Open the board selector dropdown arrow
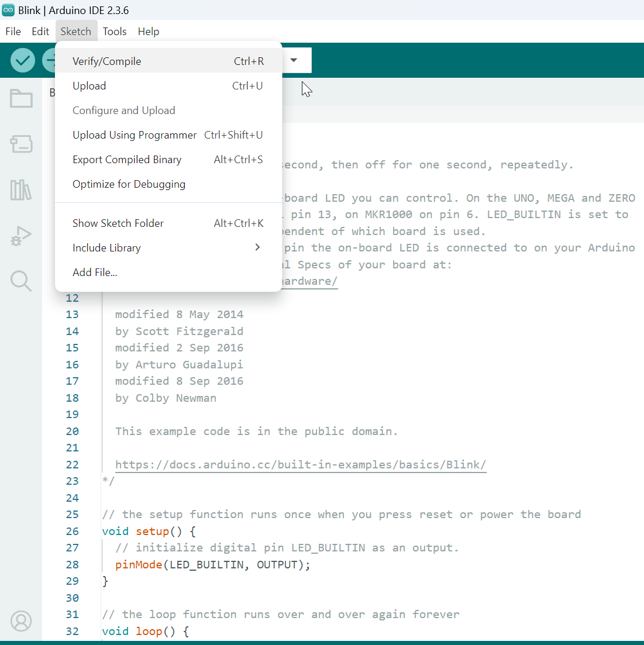The height and width of the screenshot is (645, 644). coord(294,60)
